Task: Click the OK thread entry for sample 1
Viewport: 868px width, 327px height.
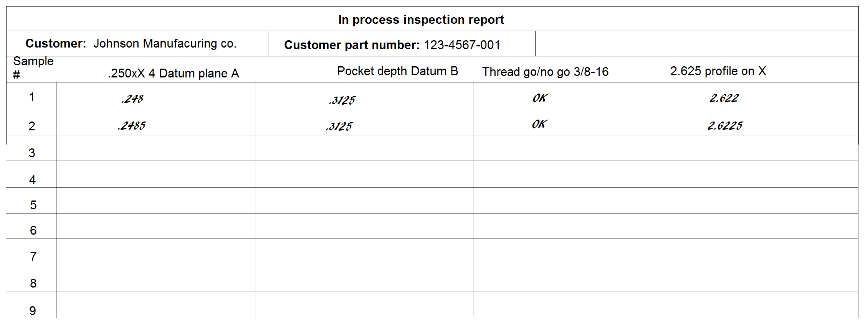Action: tap(540, 98)
